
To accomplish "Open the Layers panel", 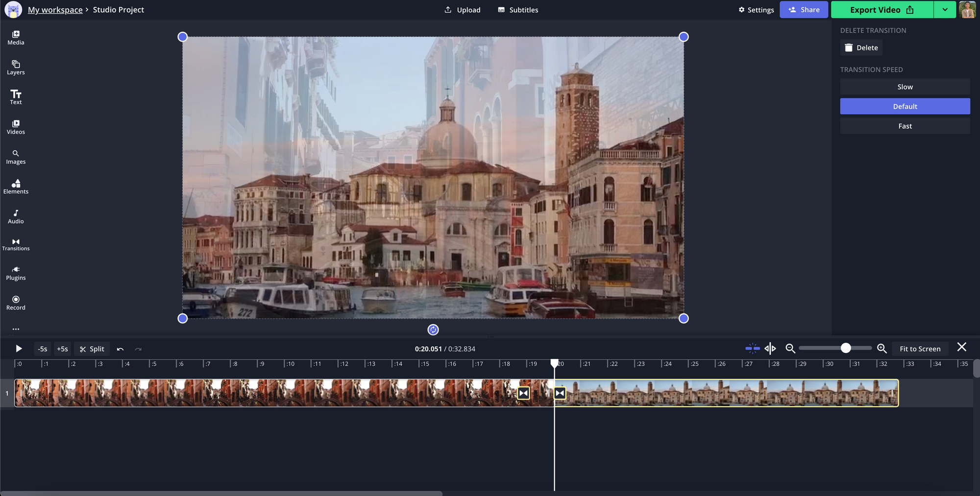I will pyautogui.click(x=16, y=68).
